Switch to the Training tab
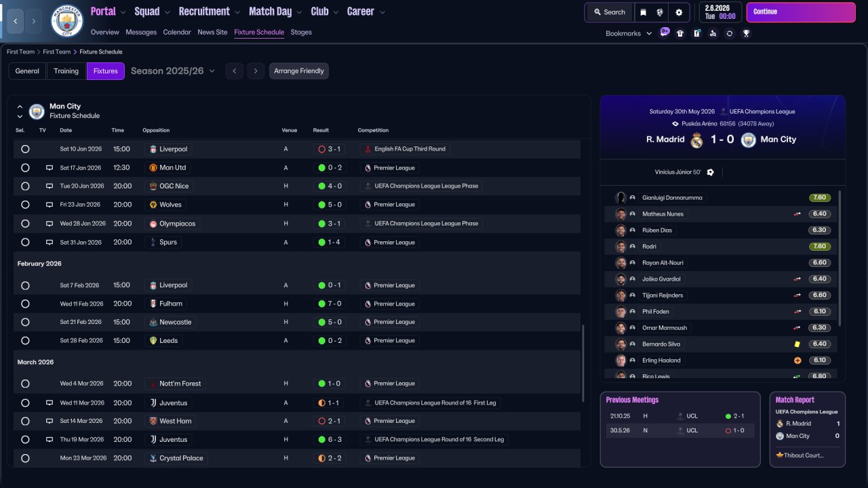Image resolution: width=868 pixels, height=488 pixels. 66,71
